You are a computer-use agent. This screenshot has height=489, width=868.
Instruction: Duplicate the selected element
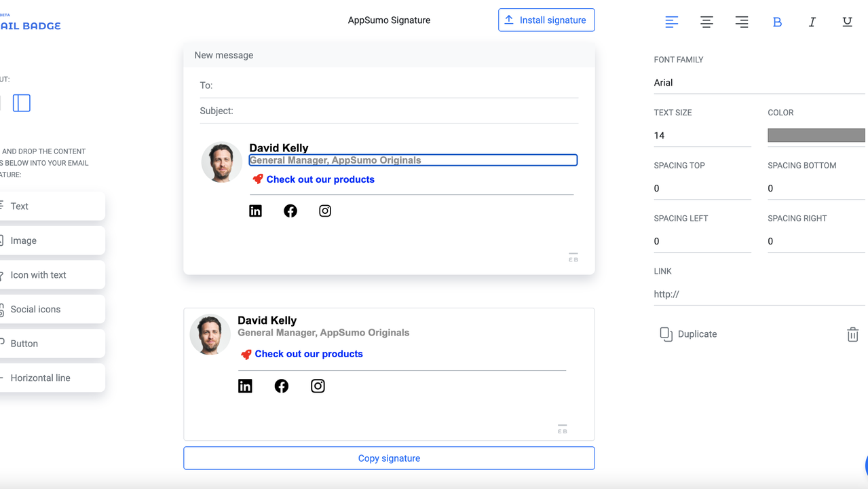pos(688,334)
